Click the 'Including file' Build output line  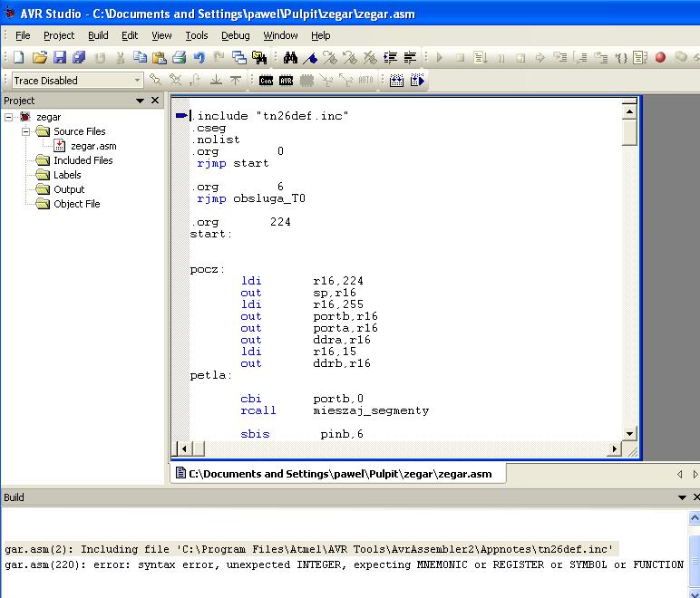tap(311, 549)
